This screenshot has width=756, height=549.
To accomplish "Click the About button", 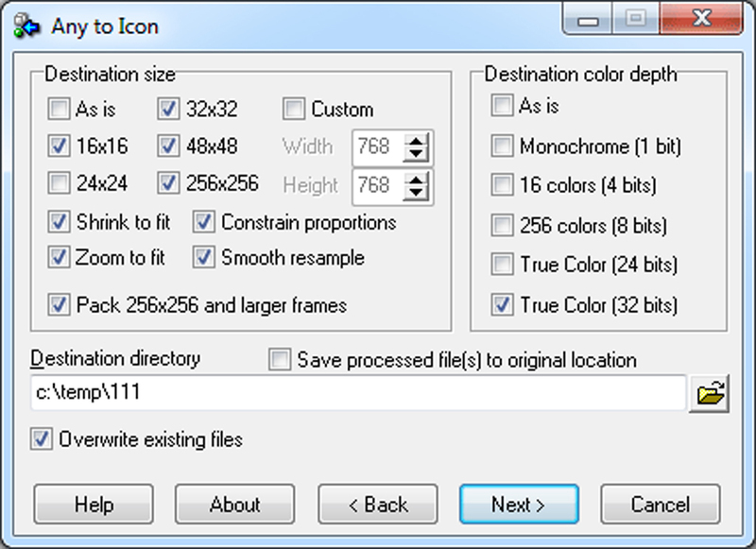I will pyautogui.click(x=234, y=505).
